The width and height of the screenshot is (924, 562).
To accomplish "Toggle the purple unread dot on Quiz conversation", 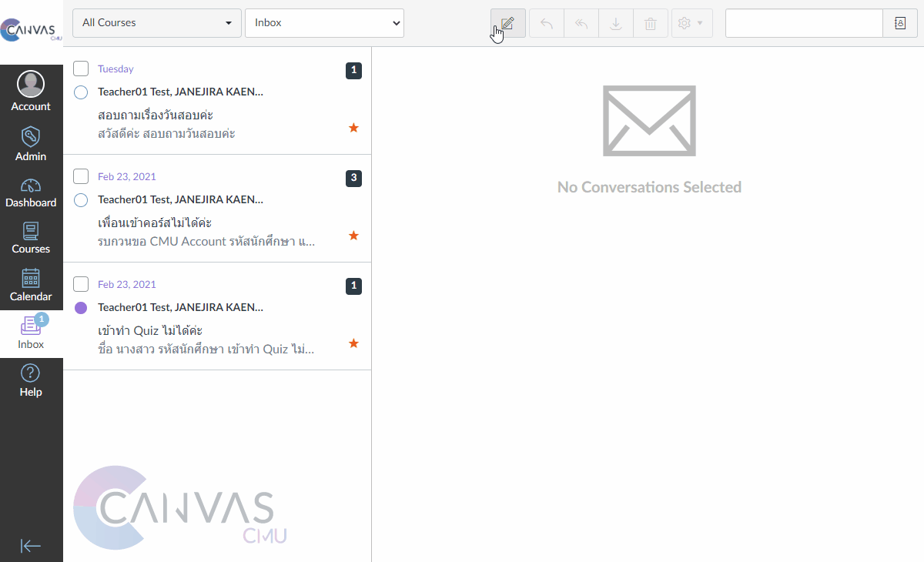I will tap(81, 308).
